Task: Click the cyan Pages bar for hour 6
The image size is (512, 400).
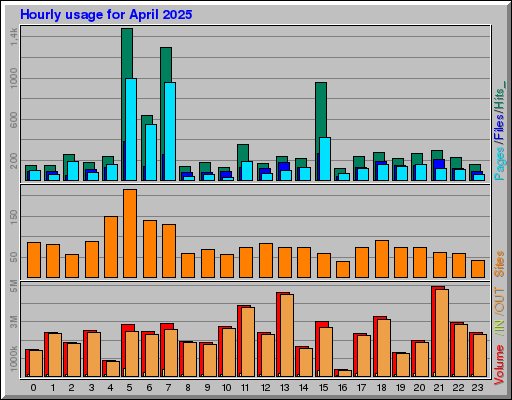Action: pyautogui.click(x=151, y=153)
